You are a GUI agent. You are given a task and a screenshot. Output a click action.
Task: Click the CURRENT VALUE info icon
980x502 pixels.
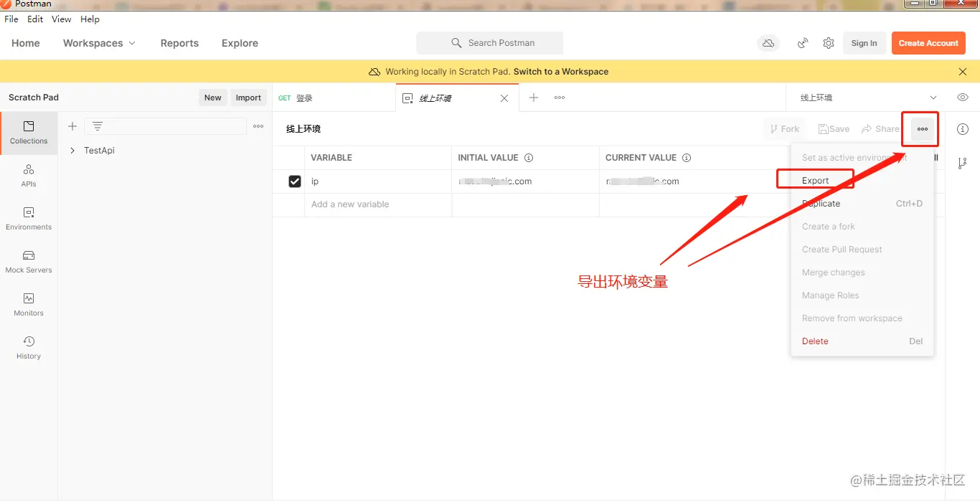pos(687,158)
